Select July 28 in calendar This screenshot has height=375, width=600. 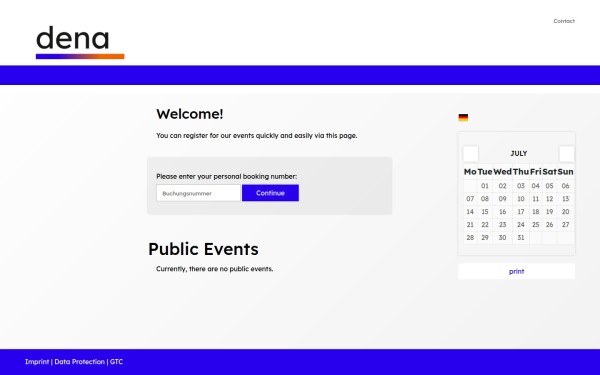click(x=470, y=238)
